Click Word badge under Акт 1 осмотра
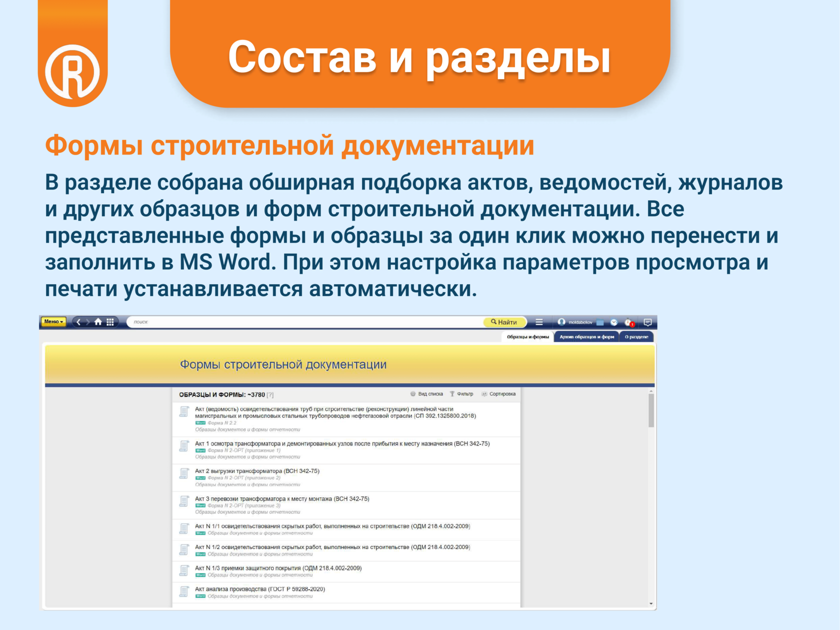 [x=200, y=451]
